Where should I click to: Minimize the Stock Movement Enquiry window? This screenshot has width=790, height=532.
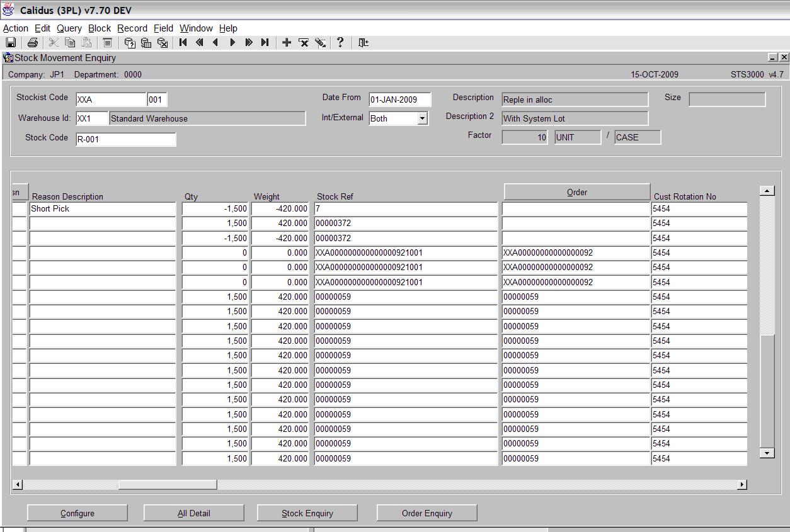tap(772, 57)
